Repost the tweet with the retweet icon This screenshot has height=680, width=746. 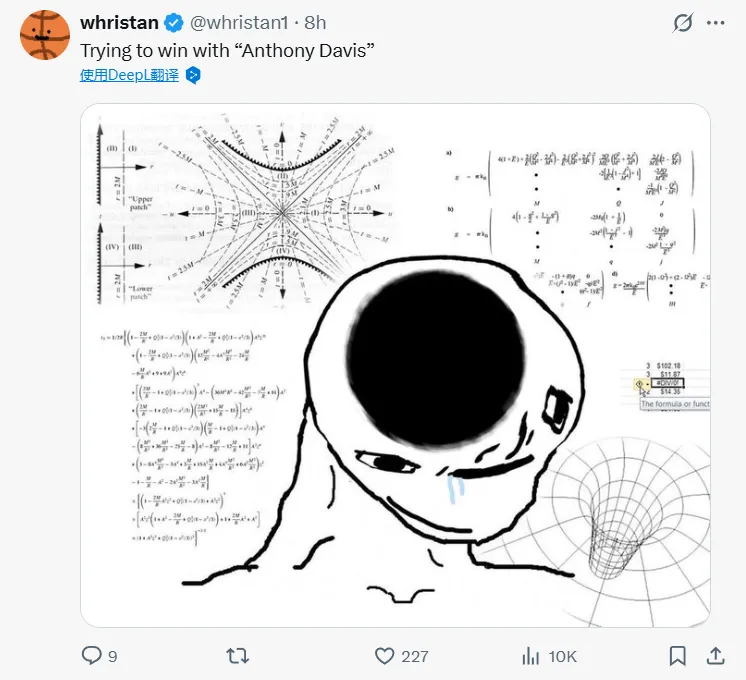[x=238, y=656]
